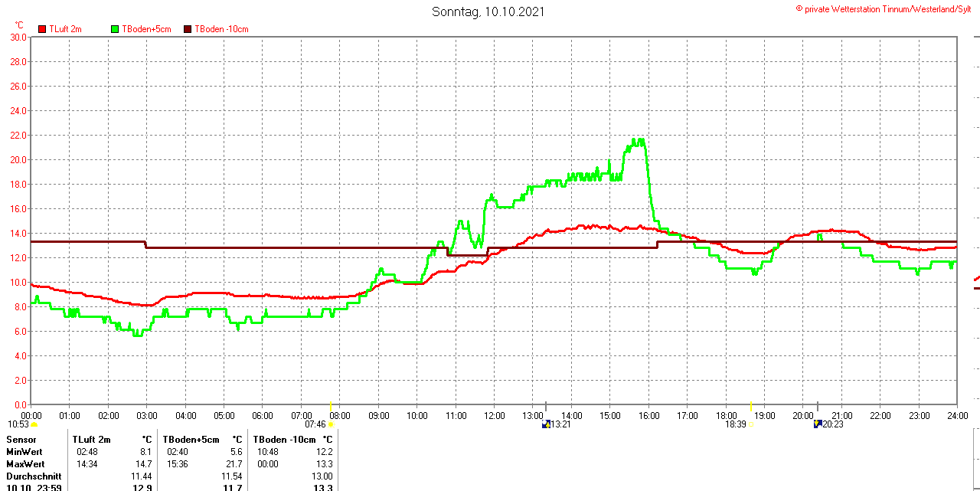Image resolution: width=980 pixels, height=491 pixels.
Task: Click the red TLuft 2m legend square
Action: pos(42,29)
